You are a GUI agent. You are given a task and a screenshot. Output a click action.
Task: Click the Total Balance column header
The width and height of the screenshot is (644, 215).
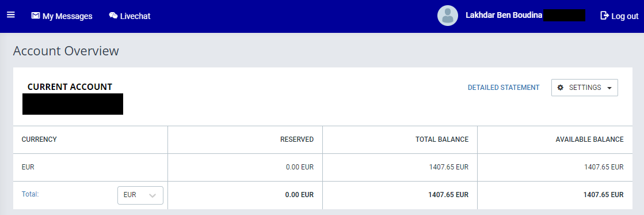pos(442,139)
